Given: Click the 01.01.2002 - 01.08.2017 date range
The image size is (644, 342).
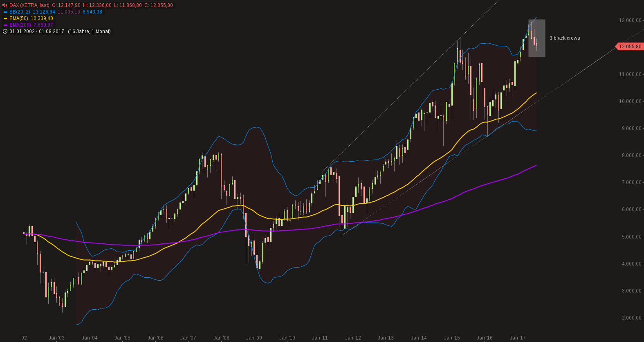Looking at the screenshot, I should pos(37,32).
